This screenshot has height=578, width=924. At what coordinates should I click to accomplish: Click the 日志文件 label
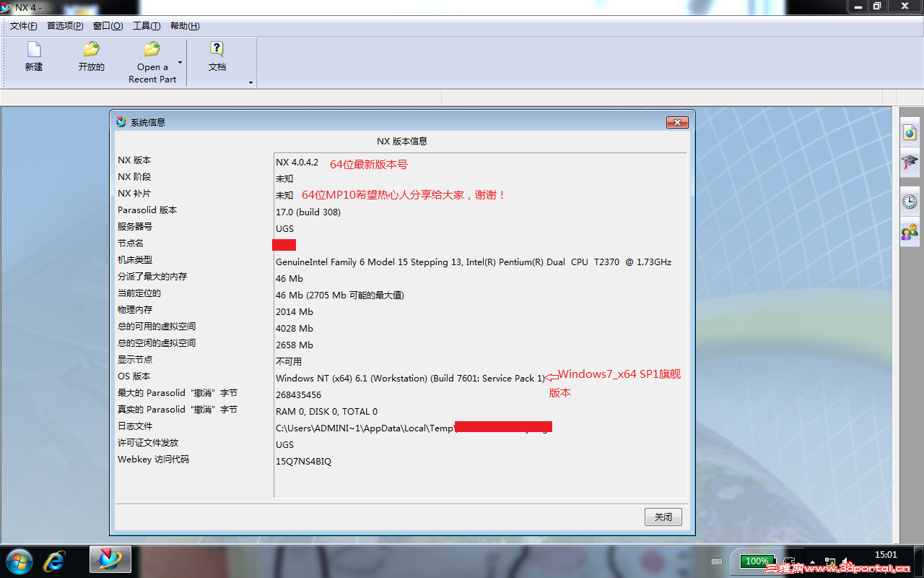pyautogui.click(x=135, y=426)
